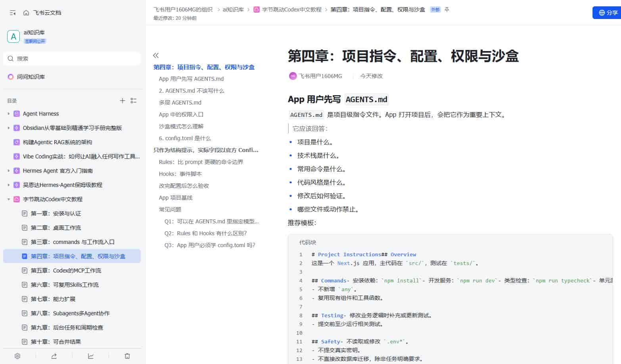Viewport: 621px width, 364px height.
Task: Click the 互联网公开 label under ai知识库
Action: (35, 41)
